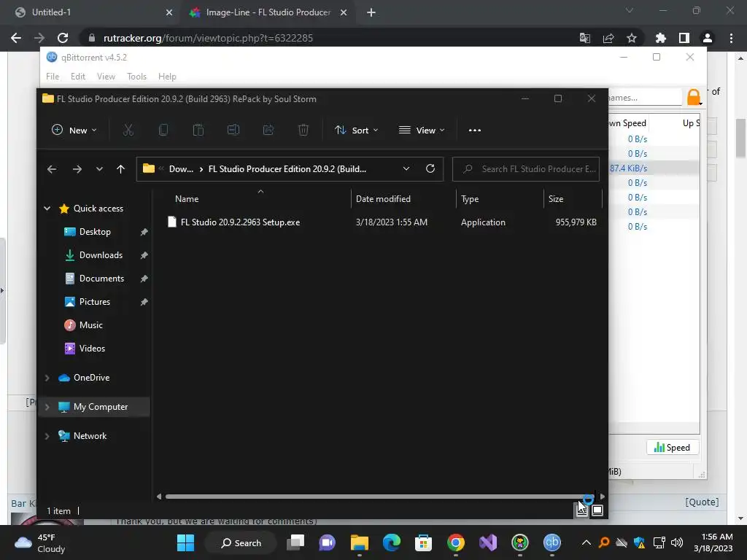This screenshot has height=560, width=747.
Task: Open the View dropdown in Explorer
Action: (422, 130)
